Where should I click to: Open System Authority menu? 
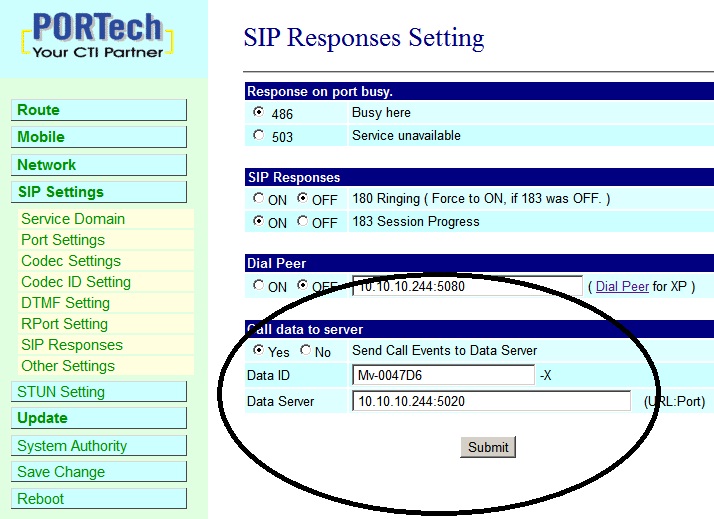[x=99, y=446]
